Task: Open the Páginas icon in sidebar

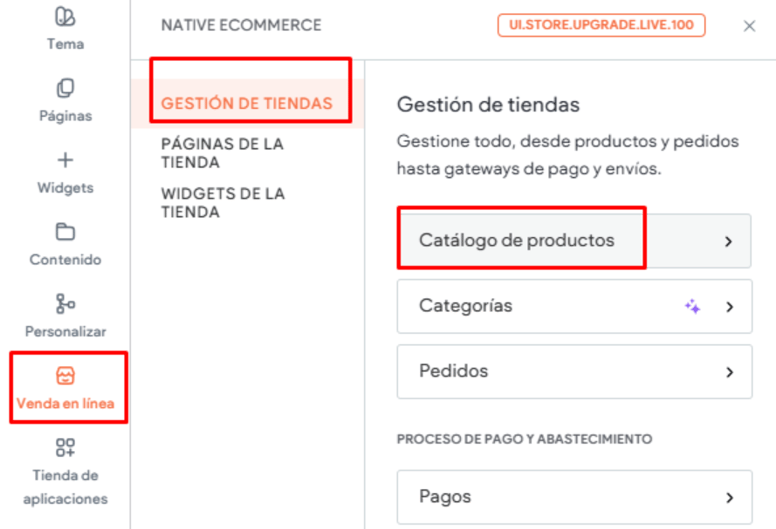Action: [65, 89]
